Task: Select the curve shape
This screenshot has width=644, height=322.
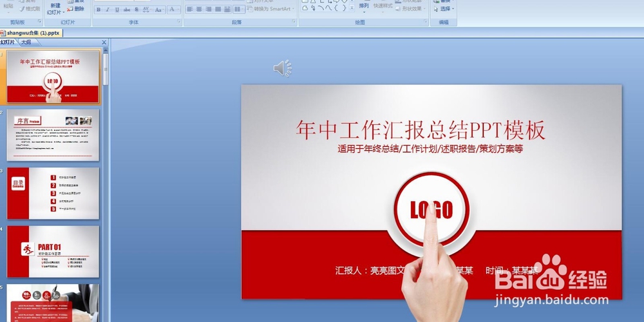Action: (328, 8)
